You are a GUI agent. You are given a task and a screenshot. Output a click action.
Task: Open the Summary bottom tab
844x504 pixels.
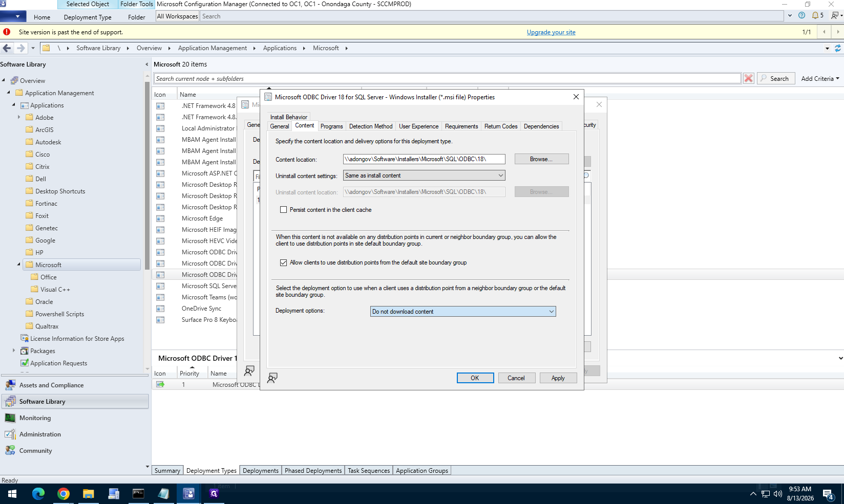coord(167,471)
